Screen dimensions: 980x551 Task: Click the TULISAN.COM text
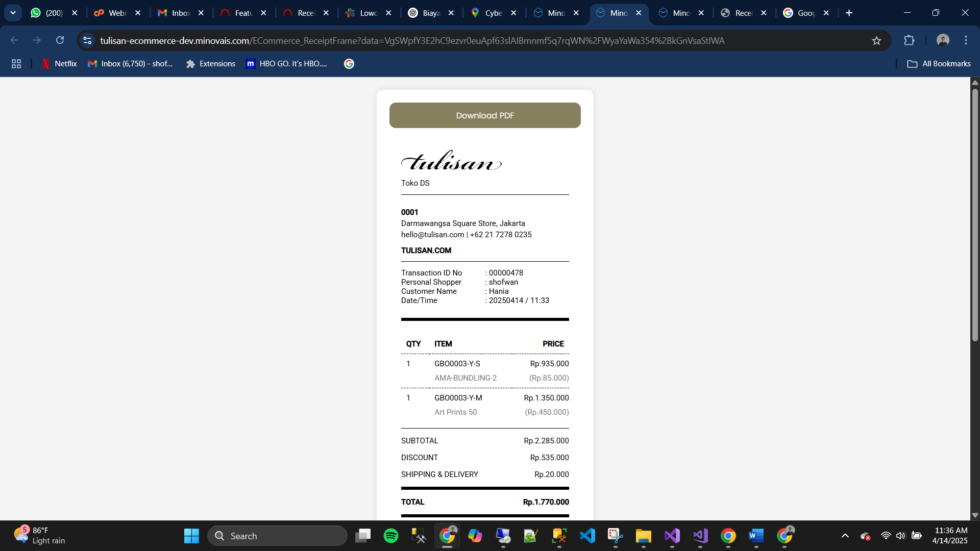(426, 251)
